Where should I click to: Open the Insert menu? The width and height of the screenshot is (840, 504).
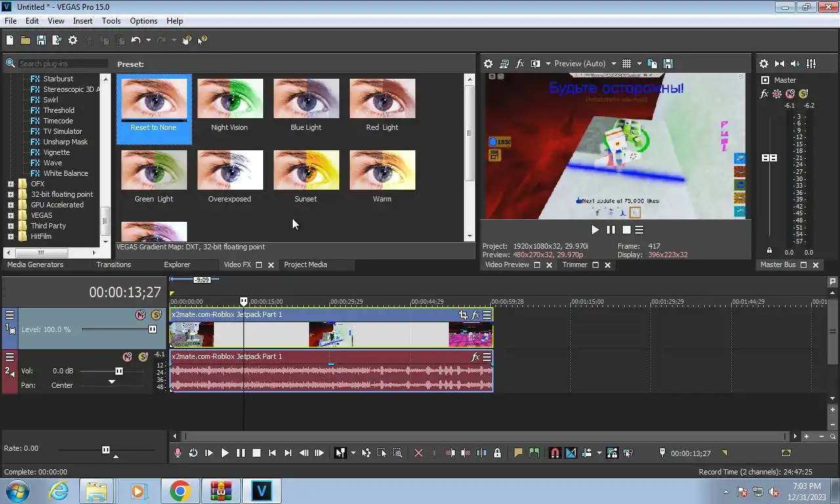pos(83,21)
